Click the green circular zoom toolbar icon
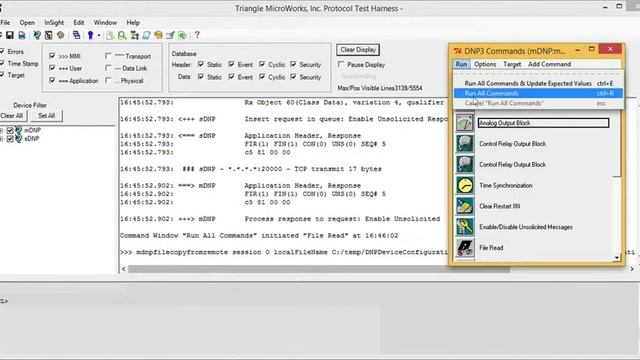 (x=182, y=36)
